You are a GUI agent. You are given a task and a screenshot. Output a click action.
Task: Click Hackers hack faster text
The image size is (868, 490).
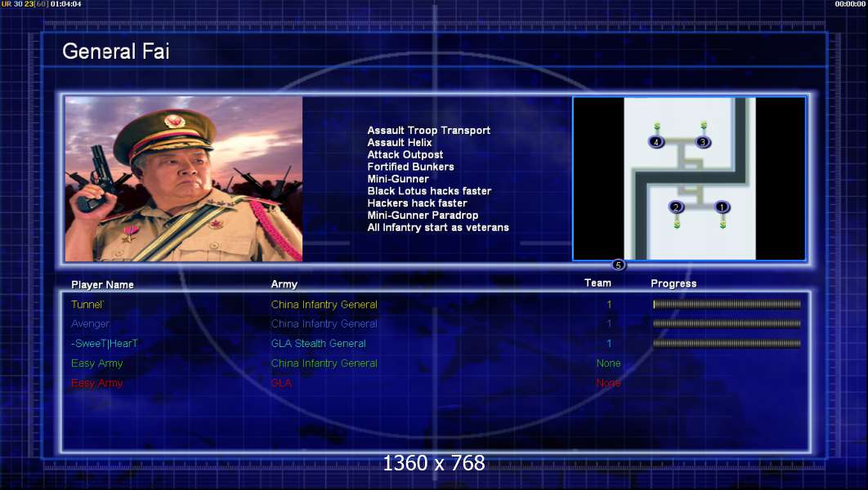418,203
